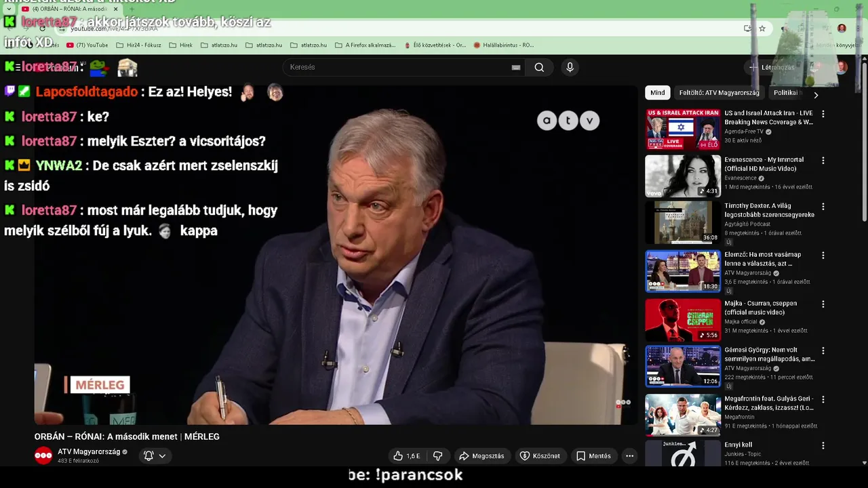Open title Evanescence - My Immortal
The height and width of the screenshot is (488, 868).
[764, 164]
